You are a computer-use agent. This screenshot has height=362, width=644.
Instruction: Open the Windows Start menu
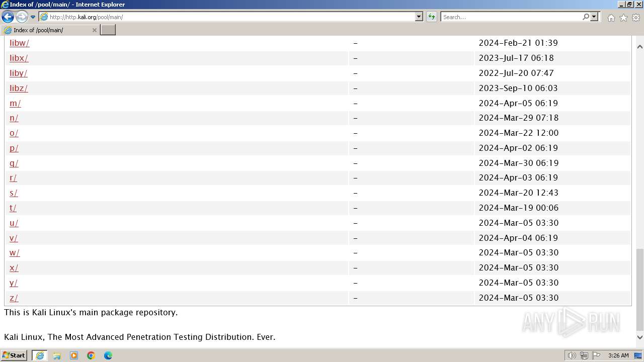pyautogui.click(x=14, y=355)
